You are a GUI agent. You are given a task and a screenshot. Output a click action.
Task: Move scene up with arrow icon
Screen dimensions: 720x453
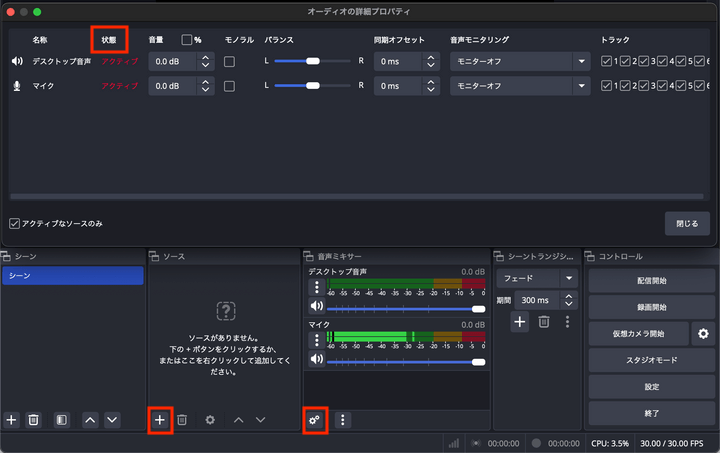(90, 419)
